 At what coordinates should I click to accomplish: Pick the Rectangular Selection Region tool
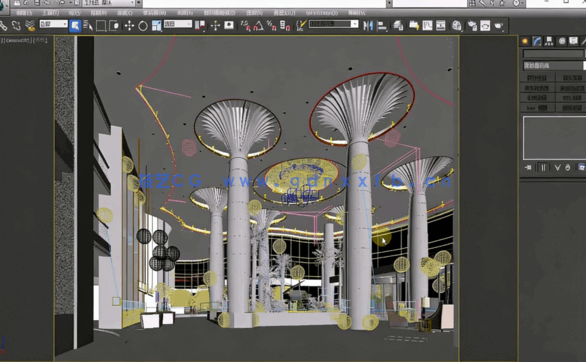point(101,25)
